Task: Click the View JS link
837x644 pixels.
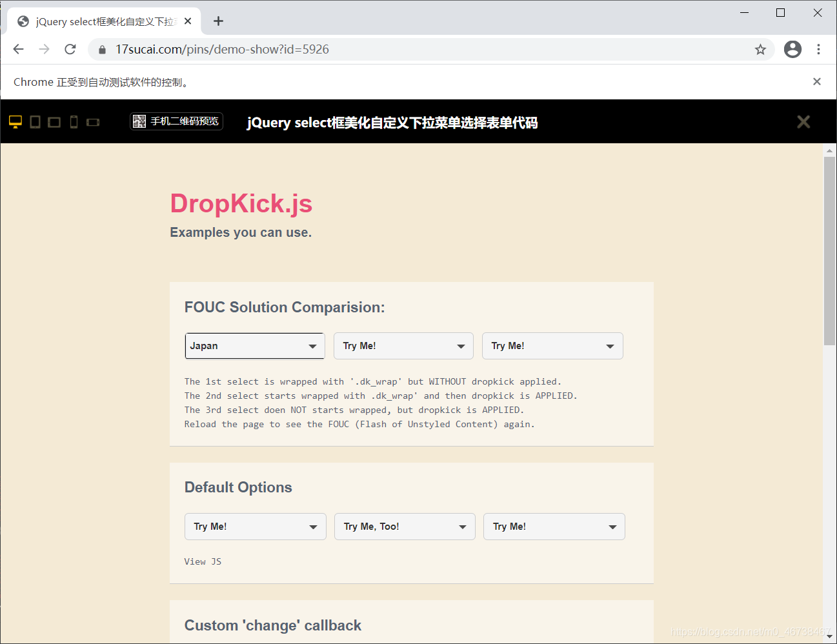Action: 203,561
